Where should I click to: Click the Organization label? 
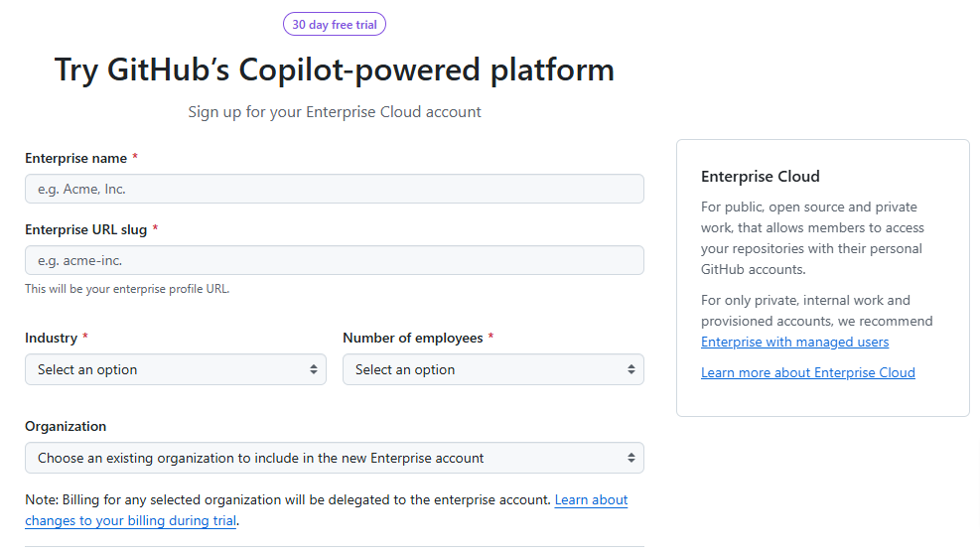(66, 427)
